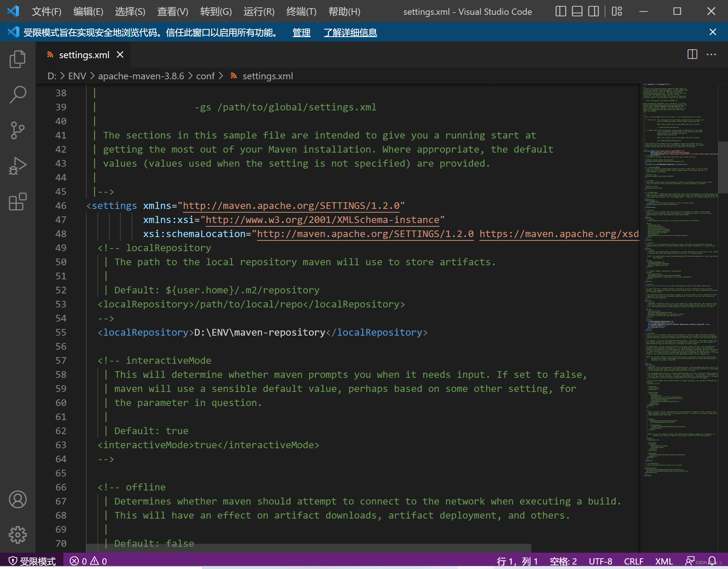Click the '-gs /path/to/global/settings.xml' line
This screenshot has width=728, height=569.
click(x=285, y=107)
